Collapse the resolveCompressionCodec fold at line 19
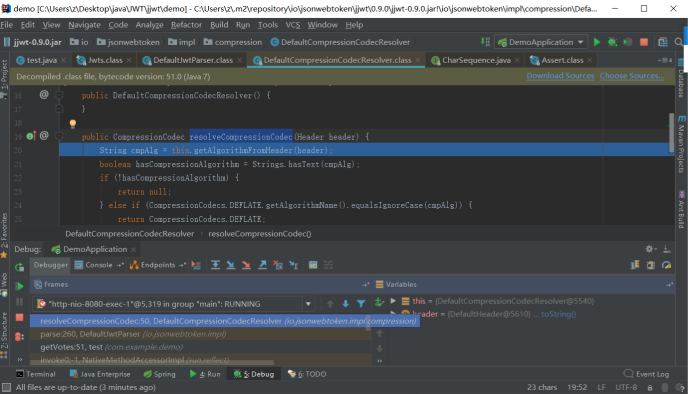Screen dimensions: 688x394 pyautogui.click(x=59, y=136)
